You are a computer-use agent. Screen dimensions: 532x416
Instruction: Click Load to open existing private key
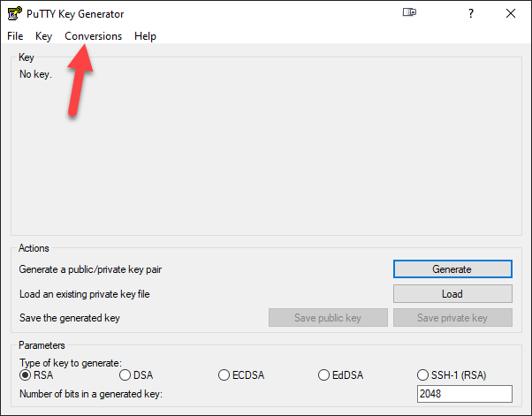[452, 294]
